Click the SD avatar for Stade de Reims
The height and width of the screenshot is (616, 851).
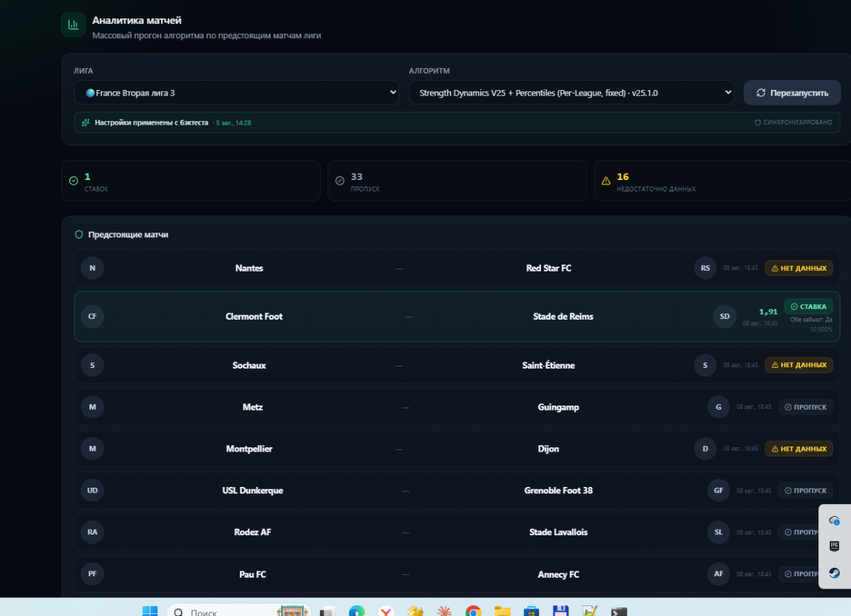click(724, 316)
